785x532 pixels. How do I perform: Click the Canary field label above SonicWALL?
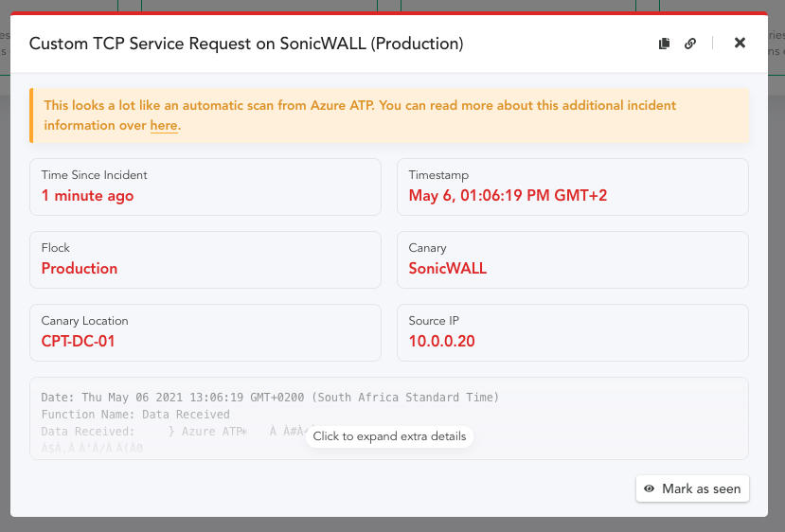[427, 248]
